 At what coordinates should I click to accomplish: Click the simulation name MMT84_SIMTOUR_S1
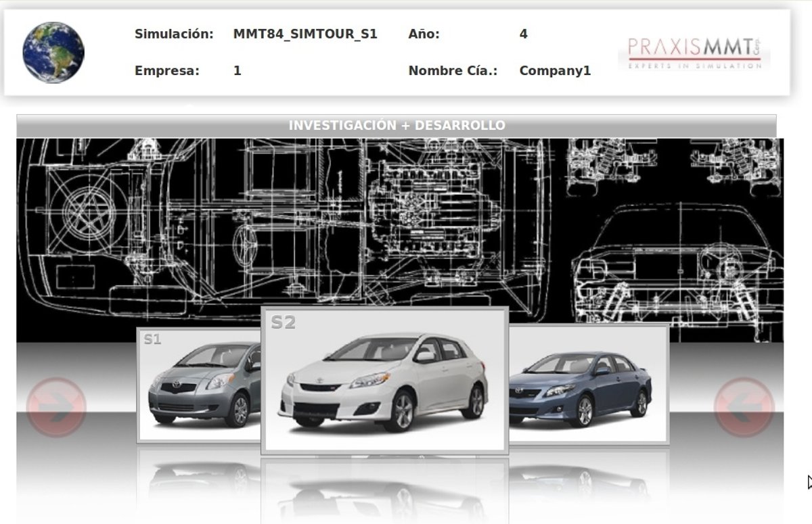coord(304,34)
